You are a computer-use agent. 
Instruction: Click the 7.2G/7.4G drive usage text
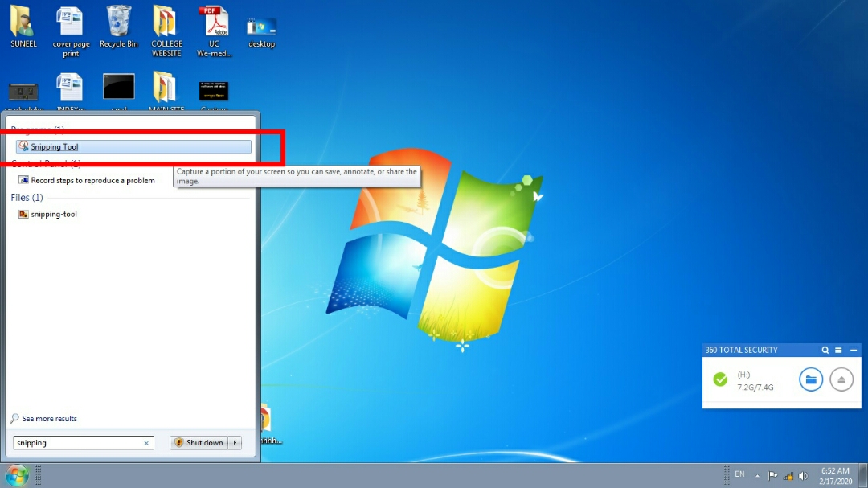pos(755,388)
